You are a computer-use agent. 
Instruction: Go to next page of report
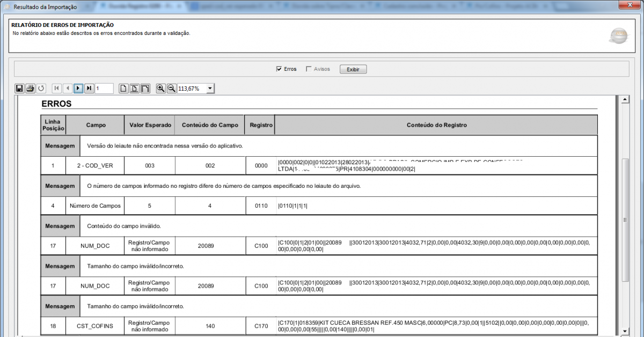tap(78, 88)
